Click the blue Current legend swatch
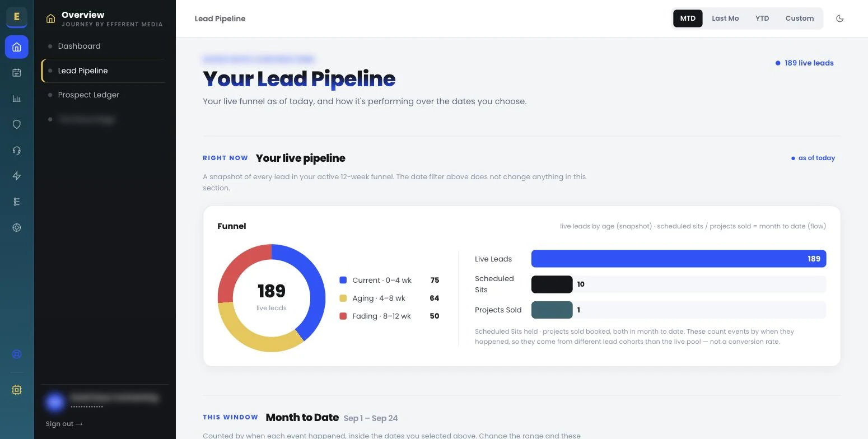Image resolution: width=868 pixels, height=439 pixels. [343, 280]
